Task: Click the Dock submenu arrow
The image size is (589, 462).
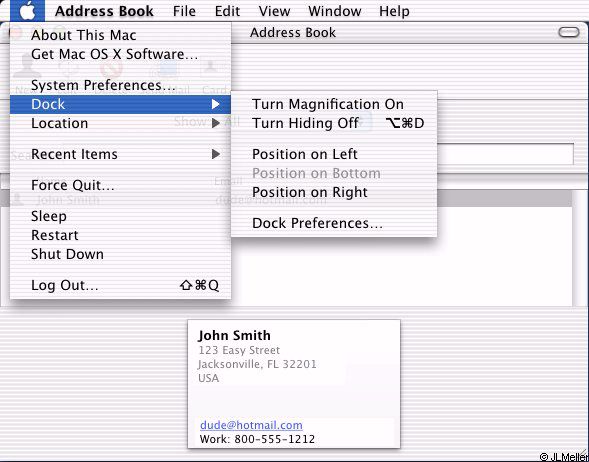Action: tap(216, 104)
